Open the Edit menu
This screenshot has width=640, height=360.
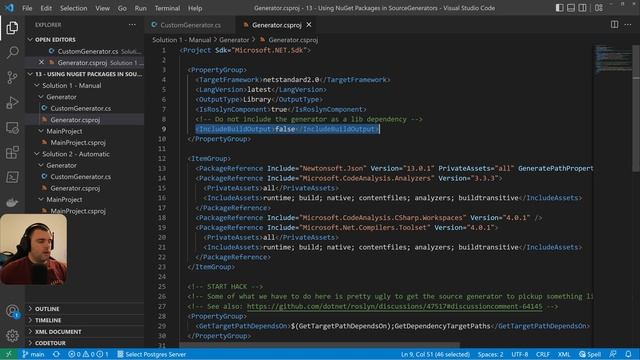46,8
